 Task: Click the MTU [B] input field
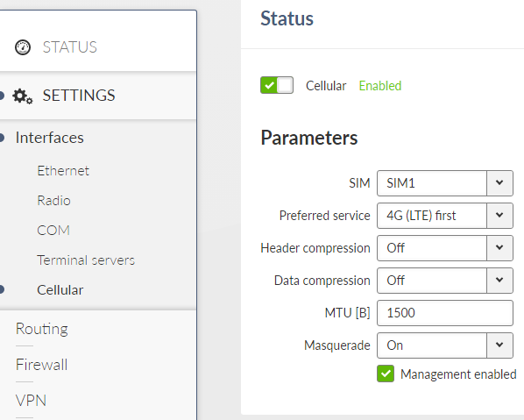445,313
